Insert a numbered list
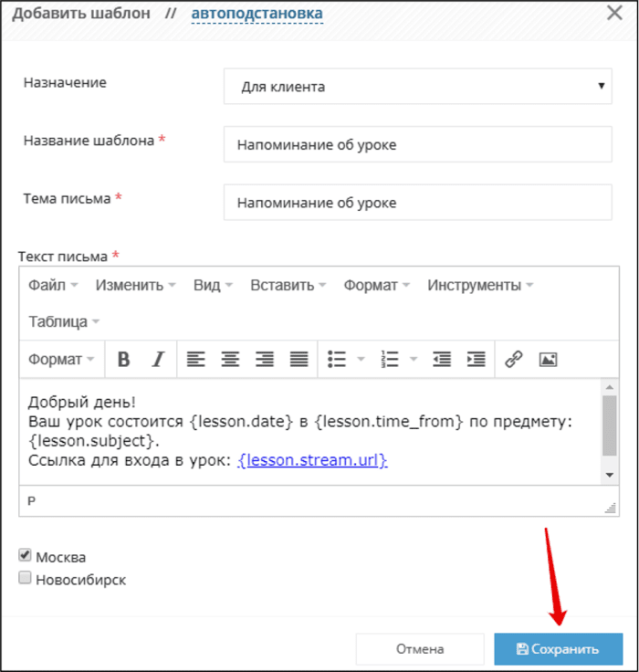The width and height of the screenshot is (639, 672). tap(390, 359)
